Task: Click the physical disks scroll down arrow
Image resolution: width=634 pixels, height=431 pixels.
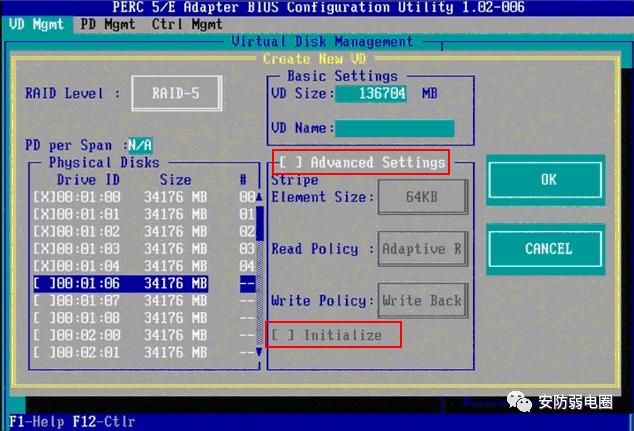Action: click(259, 353)
